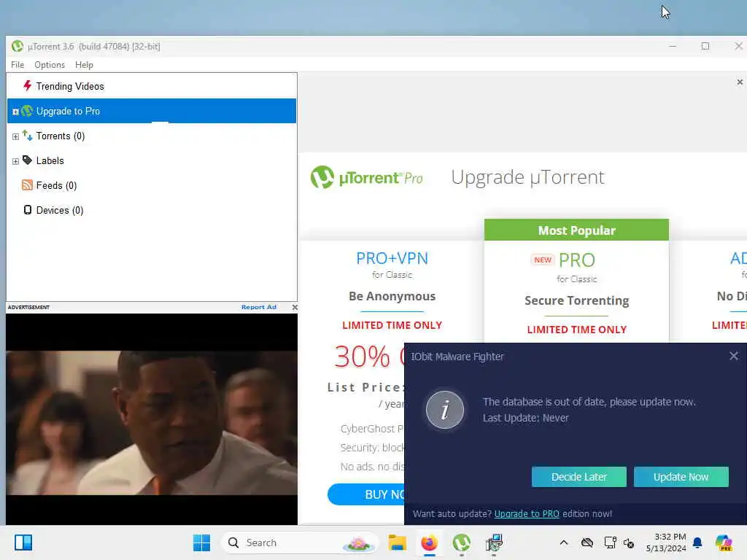Show hidden system tray icons
The width and height of the screenshot is (747, 560).
[564, 542]
